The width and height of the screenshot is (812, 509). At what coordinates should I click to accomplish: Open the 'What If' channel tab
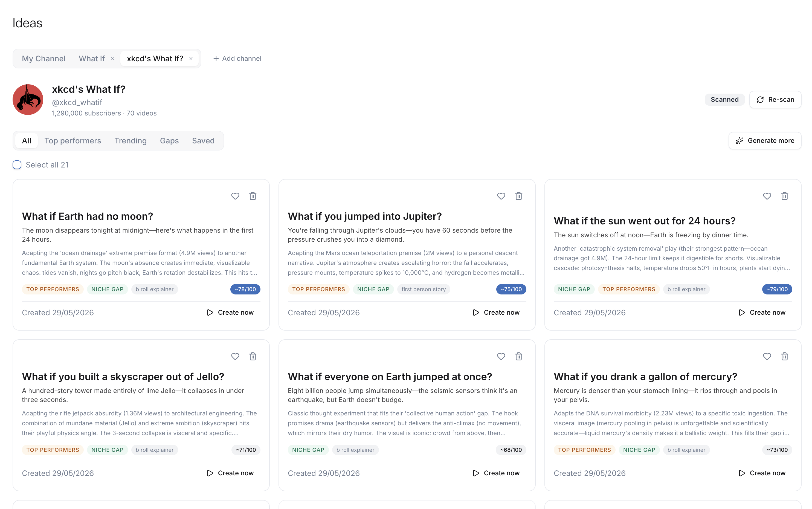92,59
